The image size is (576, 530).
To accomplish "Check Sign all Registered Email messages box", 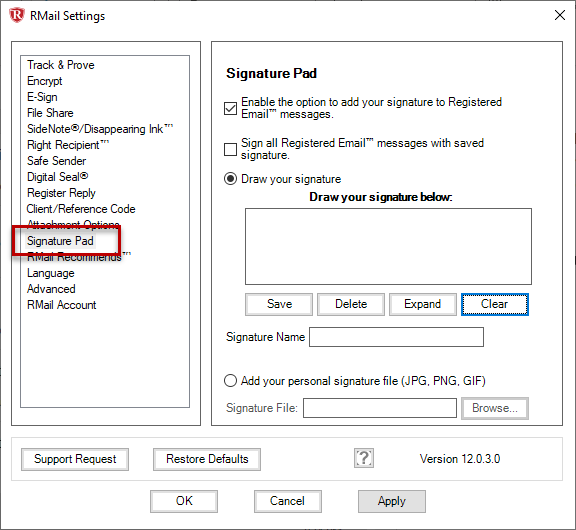I will point(230,149).
